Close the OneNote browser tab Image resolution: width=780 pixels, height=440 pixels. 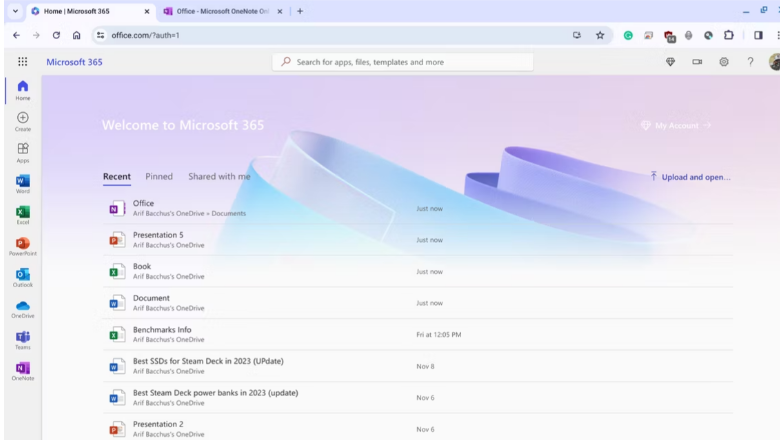click(x=280, y=11)
